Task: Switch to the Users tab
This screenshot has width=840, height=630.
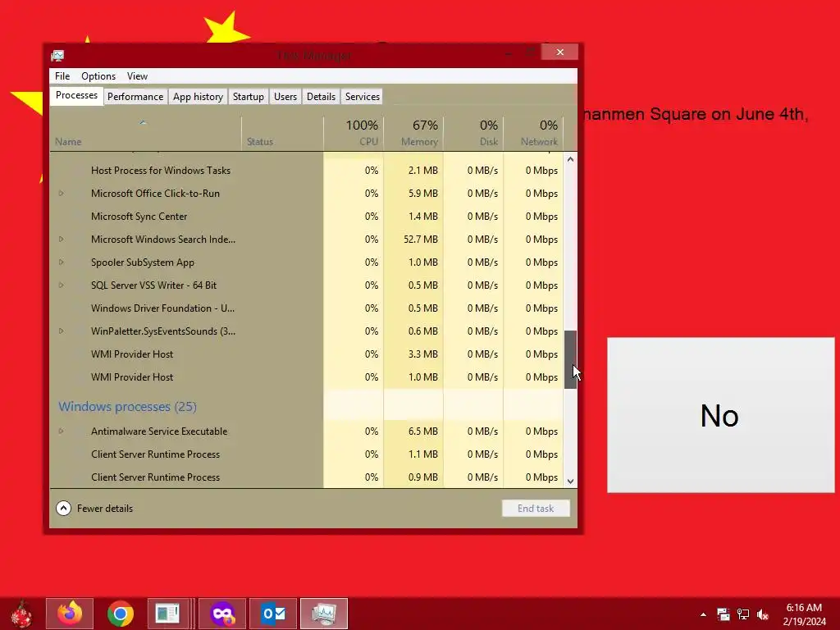Action: (x=285, y=97)
